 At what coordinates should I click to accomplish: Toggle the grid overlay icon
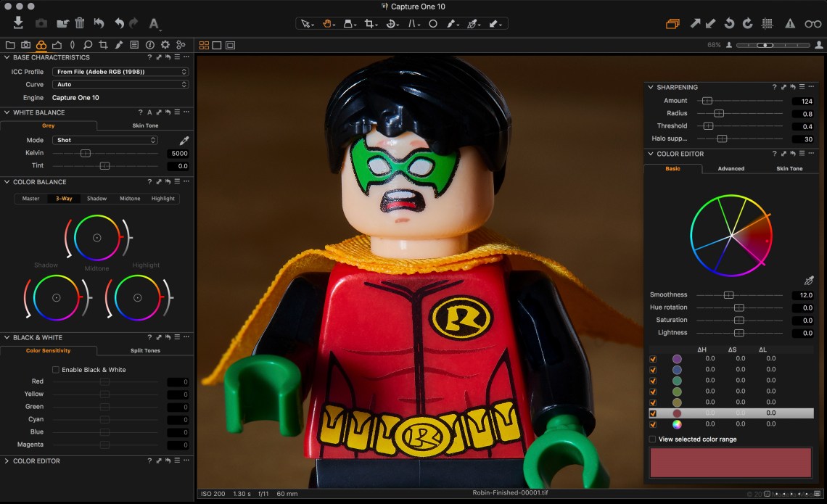tap(768, 23)
